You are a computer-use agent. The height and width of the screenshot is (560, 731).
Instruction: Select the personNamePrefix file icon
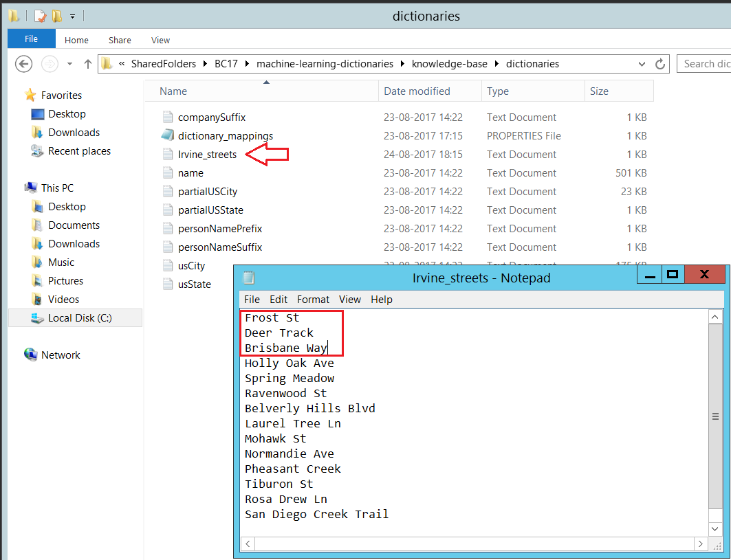tap(168, 229)
